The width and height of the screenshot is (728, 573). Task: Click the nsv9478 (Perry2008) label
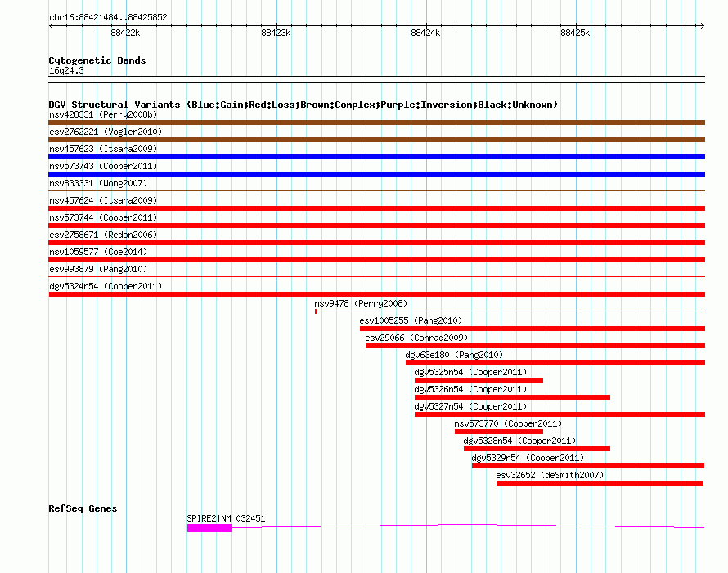361,303
